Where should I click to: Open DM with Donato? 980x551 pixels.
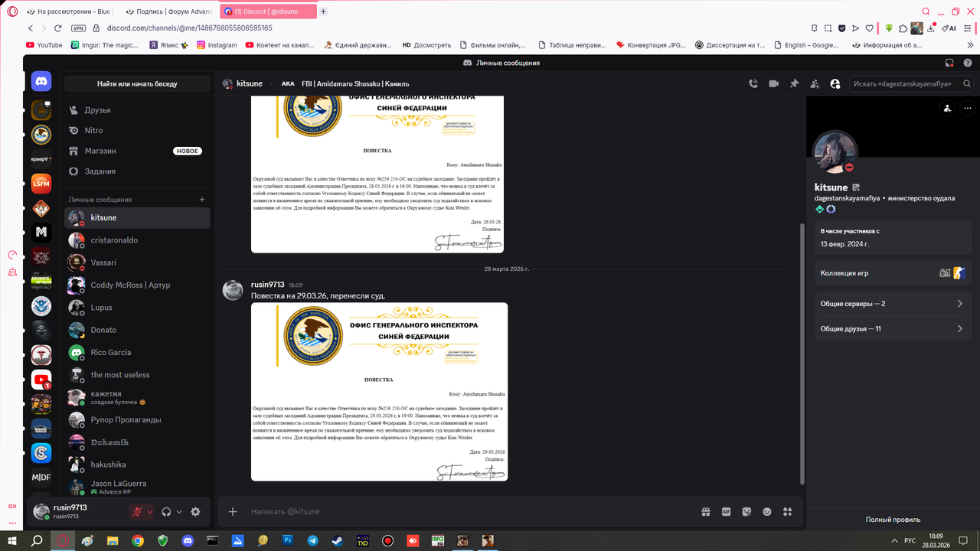137,330
